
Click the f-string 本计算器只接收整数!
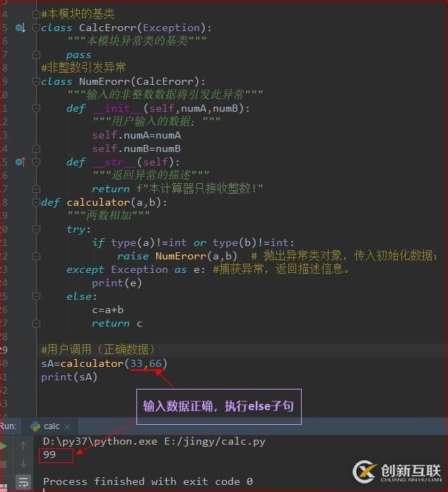[x=199, y=189]
